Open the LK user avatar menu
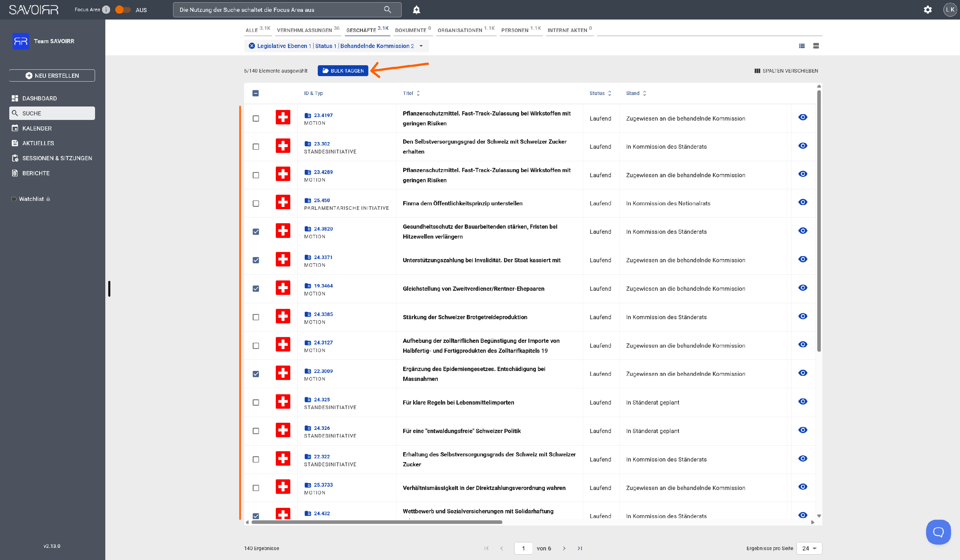Screen dimensions: 960x560 pyautogui.click(x=950, y=10)
